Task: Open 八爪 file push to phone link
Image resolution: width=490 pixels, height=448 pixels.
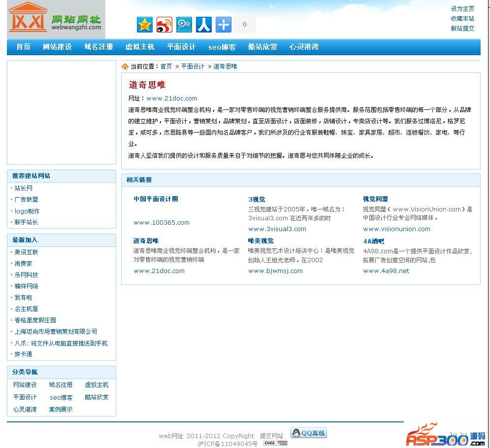Action: (x=61, y=343)
